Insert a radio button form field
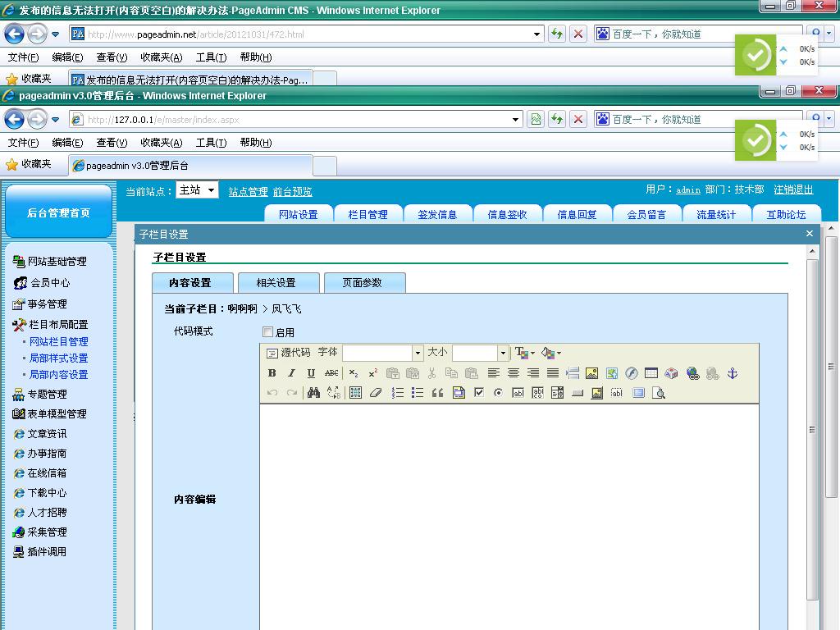The image size is (840, 630). tap(498, 393)
